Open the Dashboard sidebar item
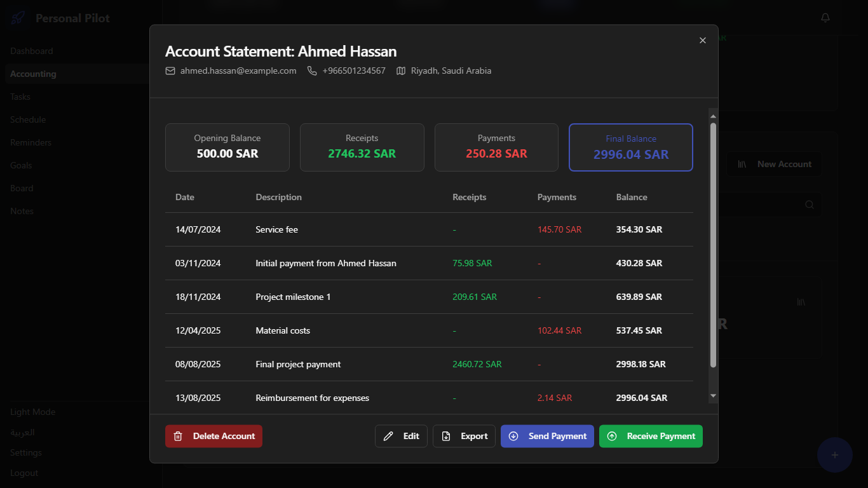This screenshot has height=488, width=868. [32, 51]
